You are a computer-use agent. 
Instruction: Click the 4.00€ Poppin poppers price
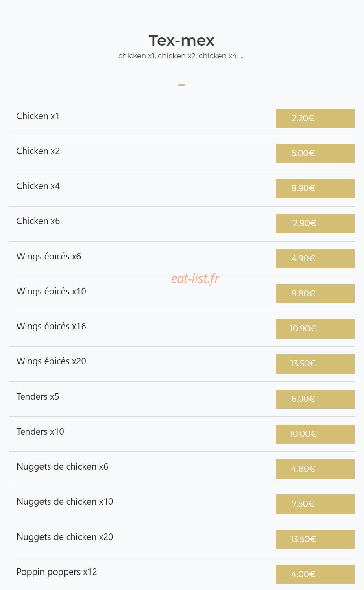(315, 574)
